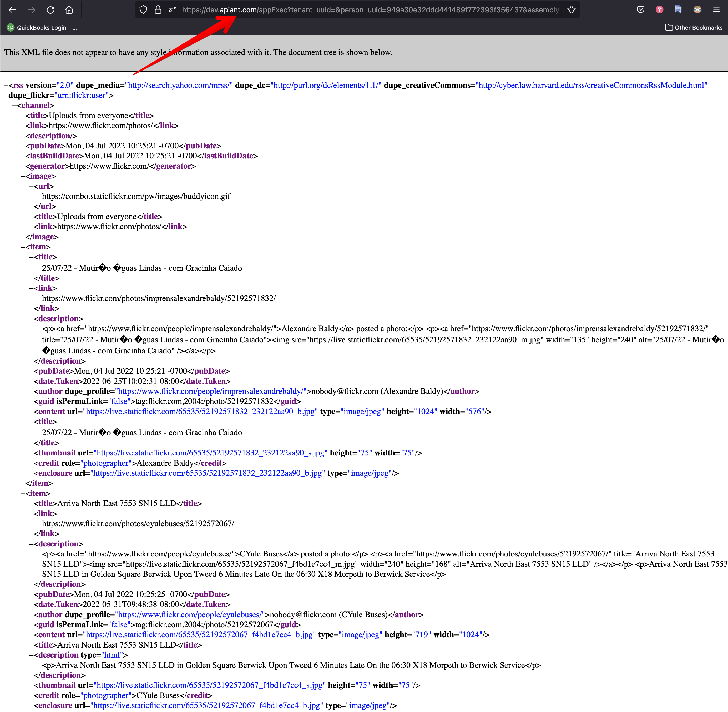Bookmark this page with the star
This screenshot has width=728, height=712.
[571, 10]
